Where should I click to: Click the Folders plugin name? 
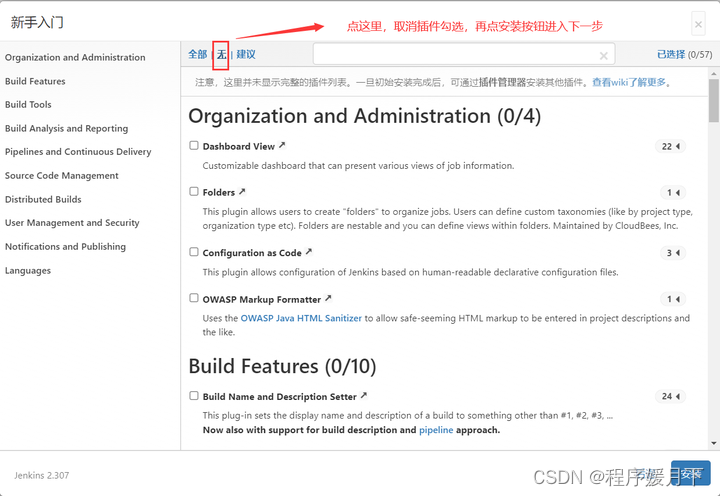(219, 192)
